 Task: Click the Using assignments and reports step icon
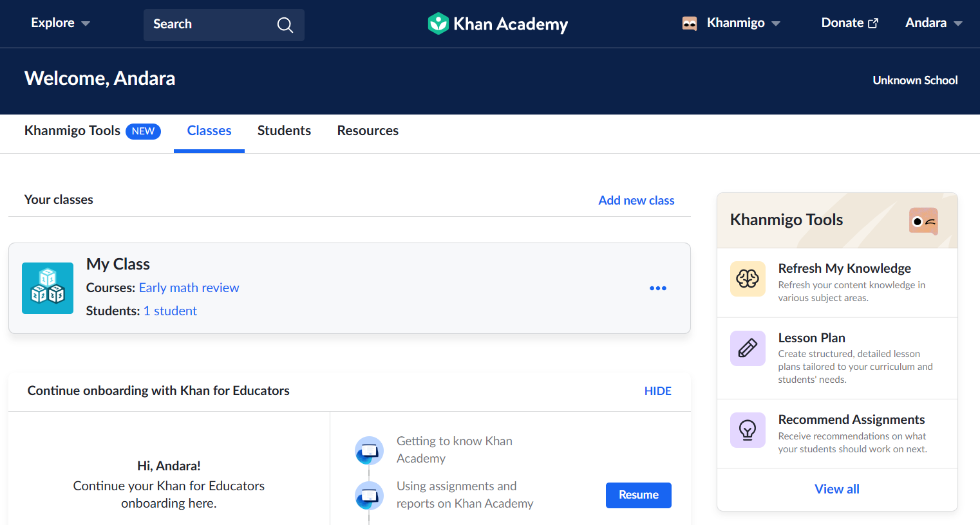pyautogui.click(x=370, y=495)
